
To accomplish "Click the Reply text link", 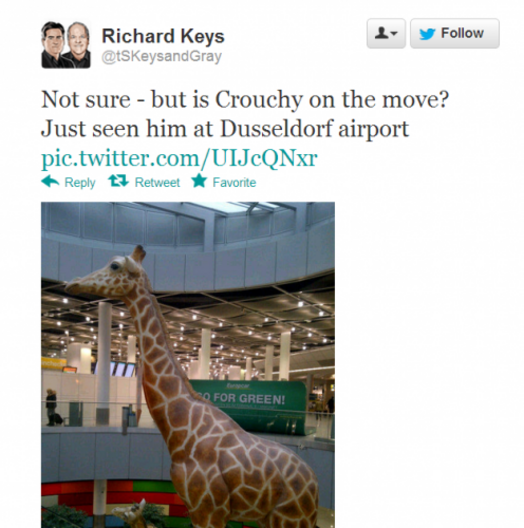I will pyautogui.click(x=80, y=183).
